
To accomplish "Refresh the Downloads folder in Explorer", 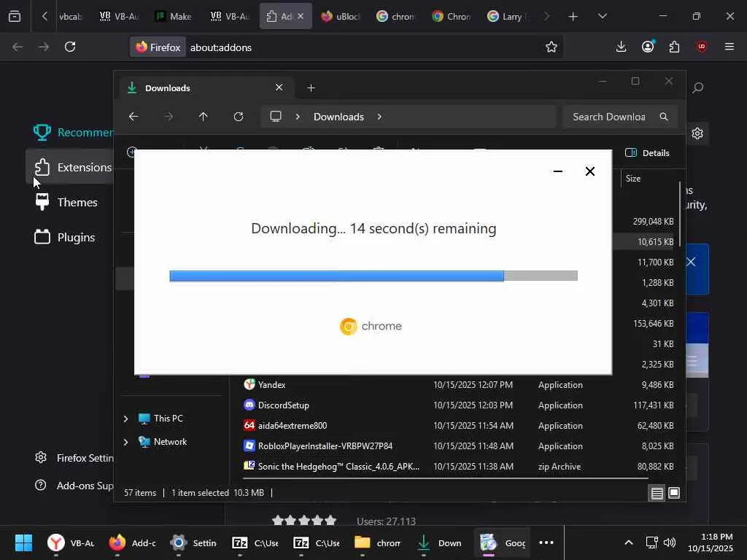I will click(239, 117).
